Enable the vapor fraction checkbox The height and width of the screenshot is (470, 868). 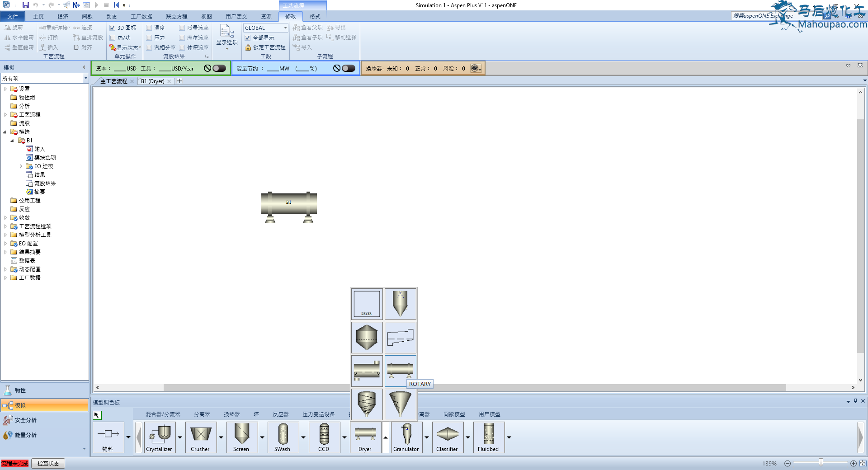point(149,47)
